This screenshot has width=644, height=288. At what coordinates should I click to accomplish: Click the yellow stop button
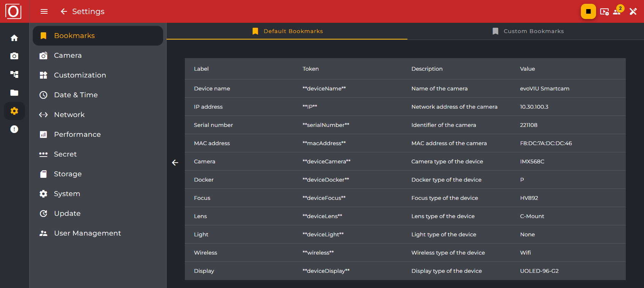pyautogui.click(x=588, y=11)
